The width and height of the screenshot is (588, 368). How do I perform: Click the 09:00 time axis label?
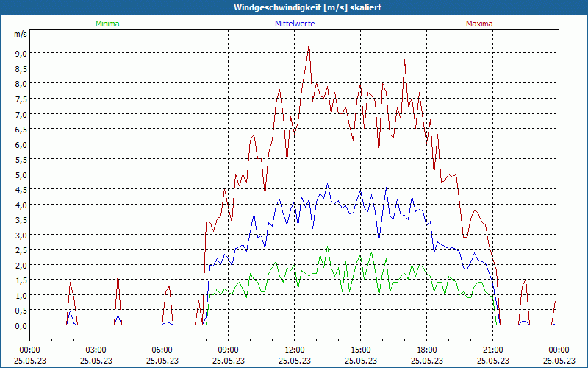pyautogui.click(x=229, y=350)
